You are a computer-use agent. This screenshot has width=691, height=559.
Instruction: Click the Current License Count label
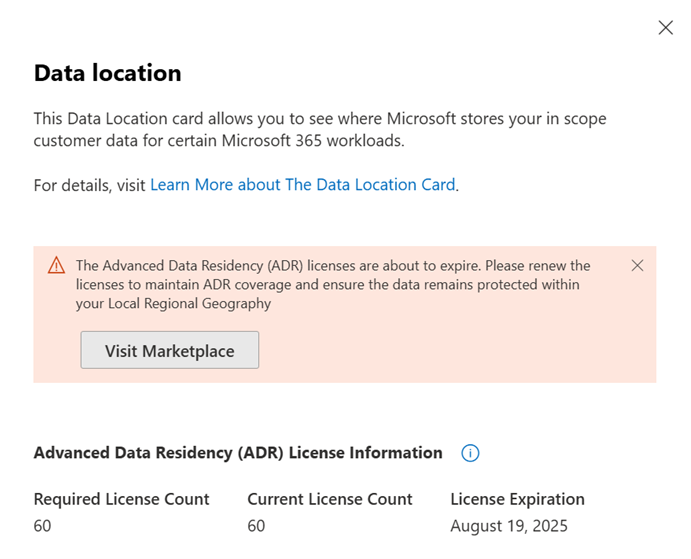[x=329, y=499]
